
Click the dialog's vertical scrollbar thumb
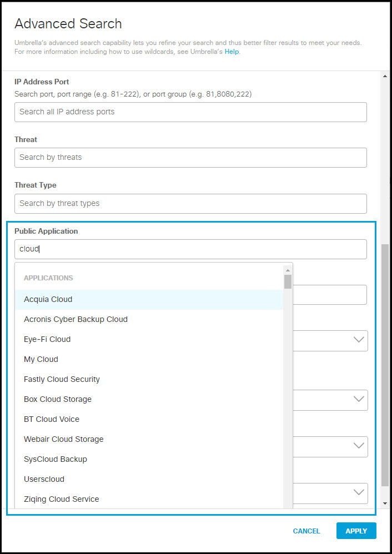click(385, 365)
